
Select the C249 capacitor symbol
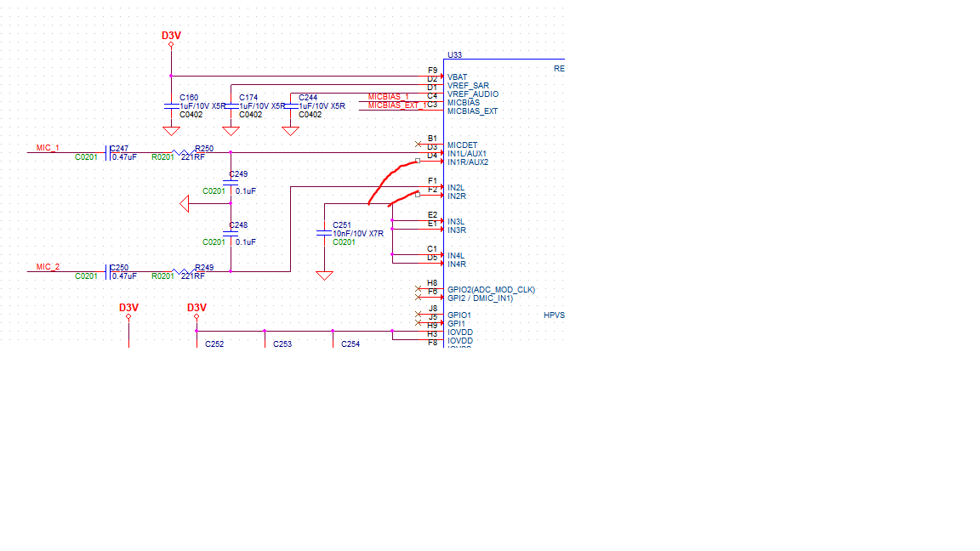point(231,183)
